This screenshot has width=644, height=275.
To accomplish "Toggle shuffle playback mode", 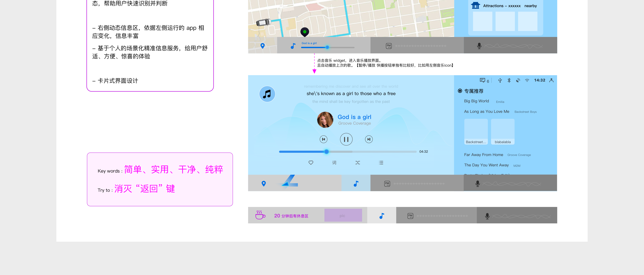I will (x=358, y=163).
